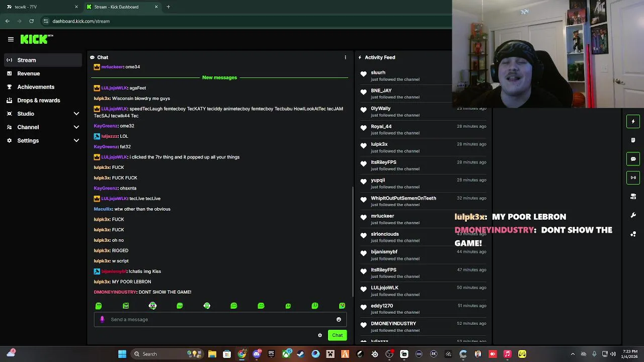The image size is (644, 362).
Task: Click sirlonclouds in Activity Feed
Action: click(384, 234)
